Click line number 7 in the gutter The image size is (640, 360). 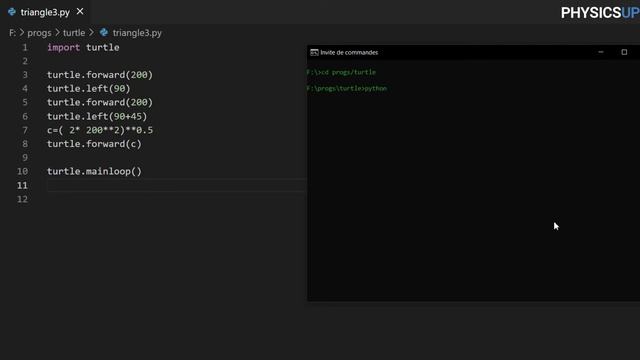click(25, 130)
